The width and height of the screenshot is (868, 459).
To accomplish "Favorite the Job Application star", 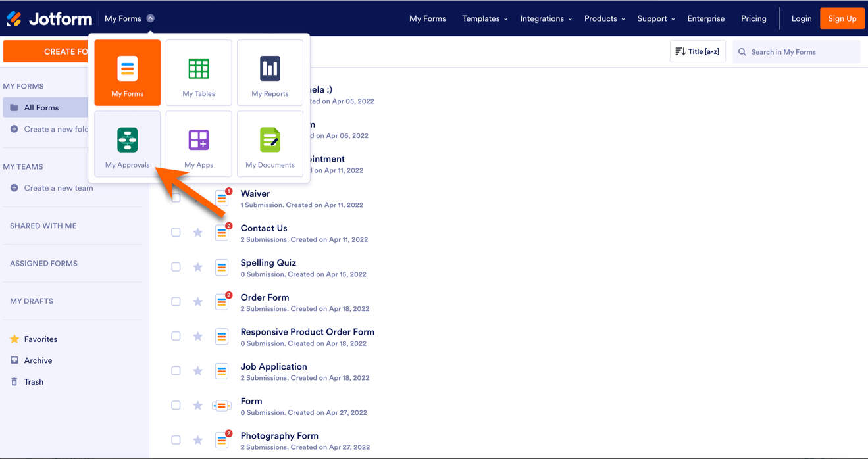I will point(197,371).
